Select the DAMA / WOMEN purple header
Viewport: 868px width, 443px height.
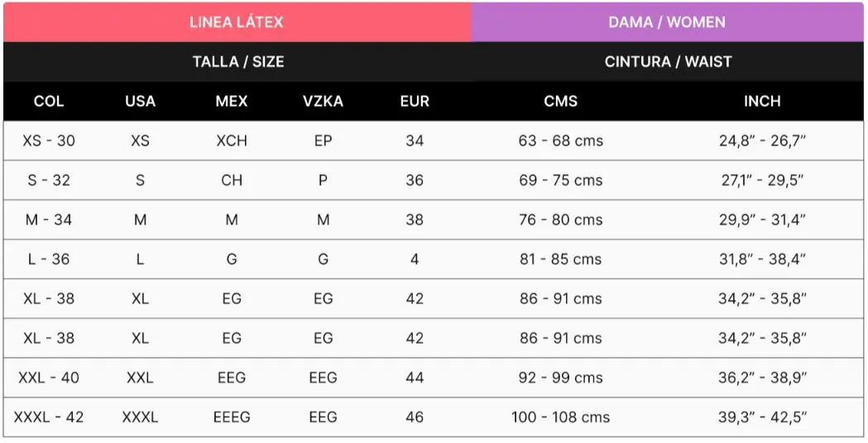click(x=666, y=22)
